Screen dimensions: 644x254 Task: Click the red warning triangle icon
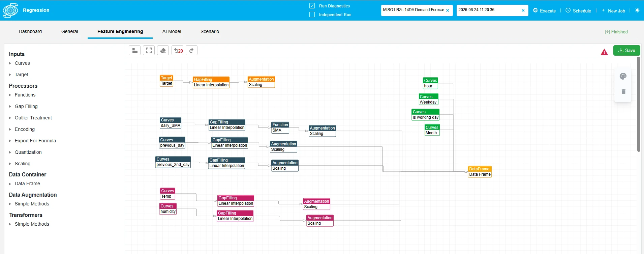[604, 52]
